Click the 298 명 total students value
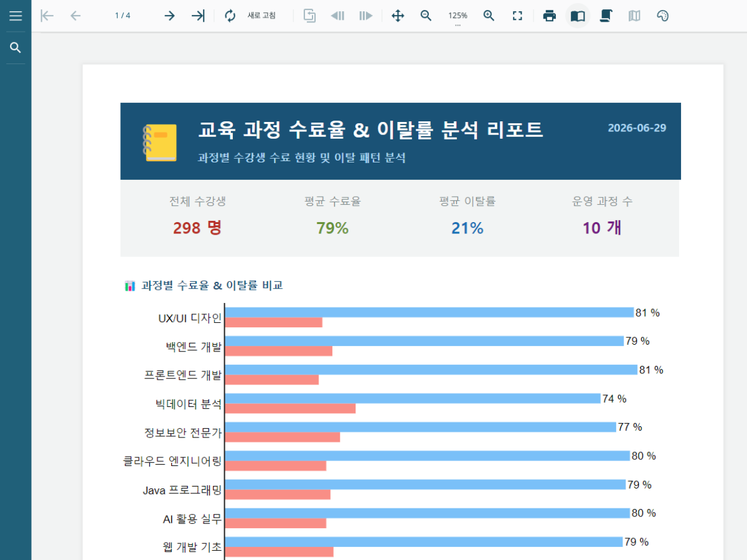The width and height of the screenshot is (747, 560). click(x=197, y=228)
